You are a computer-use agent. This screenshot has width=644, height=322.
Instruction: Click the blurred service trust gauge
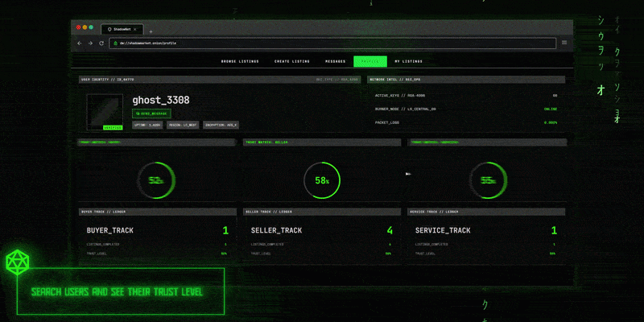488,180
